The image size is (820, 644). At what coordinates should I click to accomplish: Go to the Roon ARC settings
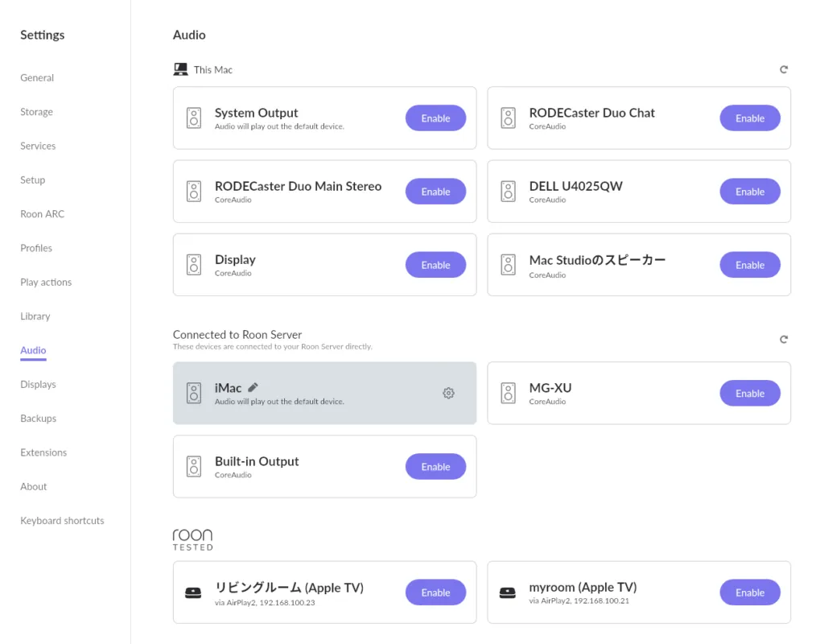tap(43, 214)
